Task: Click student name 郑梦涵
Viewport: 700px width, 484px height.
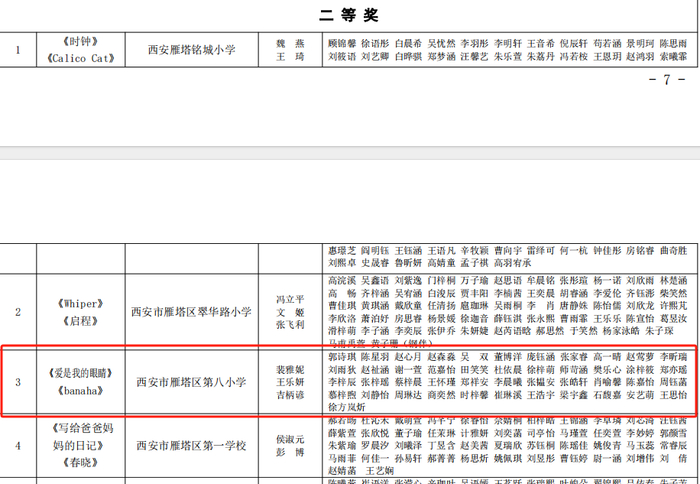Action: point(441,56)
